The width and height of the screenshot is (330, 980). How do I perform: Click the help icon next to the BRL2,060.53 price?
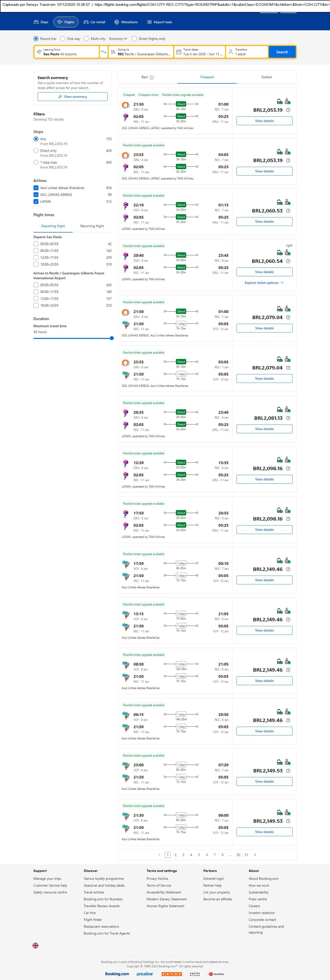click(x=288, y=211)
